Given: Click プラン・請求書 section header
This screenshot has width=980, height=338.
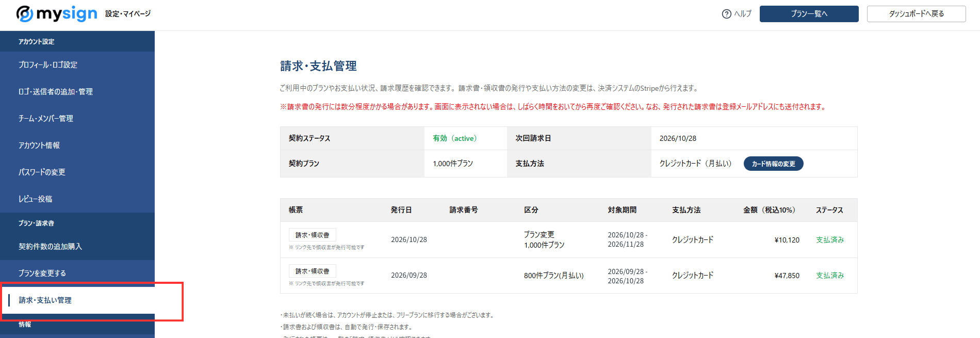Looking at the screenshot, I should tap(36, 223).
